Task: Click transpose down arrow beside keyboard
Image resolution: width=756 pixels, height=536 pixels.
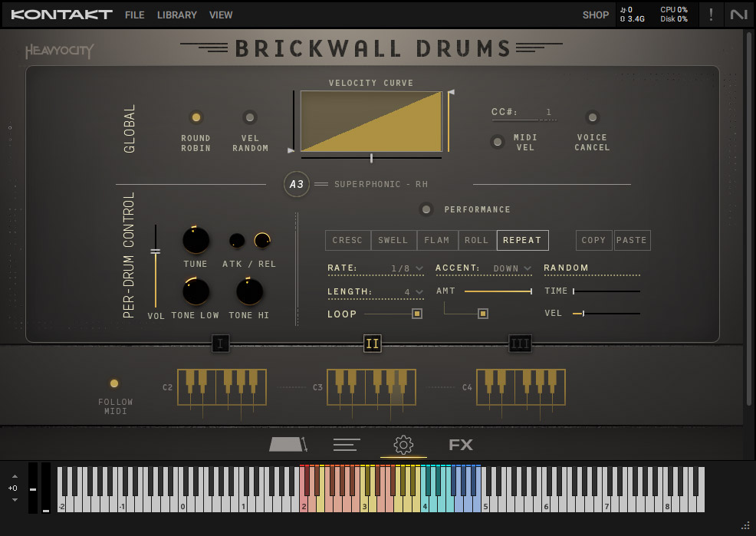Action: (x=15, y=500)
